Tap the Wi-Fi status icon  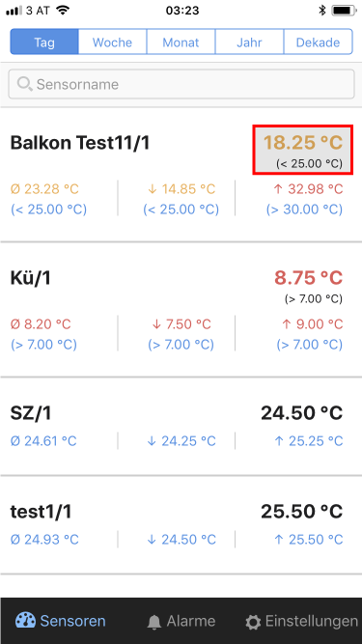(63, 10)
